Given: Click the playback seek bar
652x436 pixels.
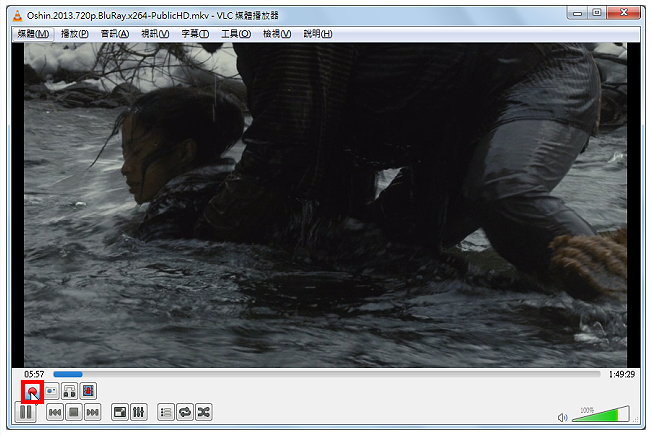Looking at the screenshot, I should point(327,374).
